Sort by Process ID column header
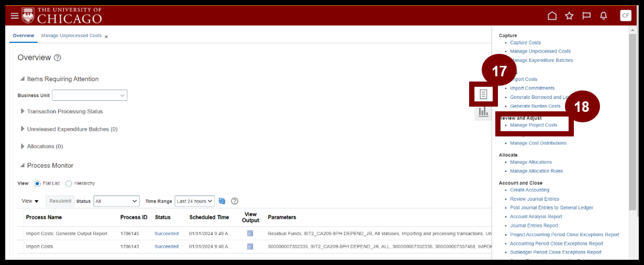 click(x=134, y=217)
